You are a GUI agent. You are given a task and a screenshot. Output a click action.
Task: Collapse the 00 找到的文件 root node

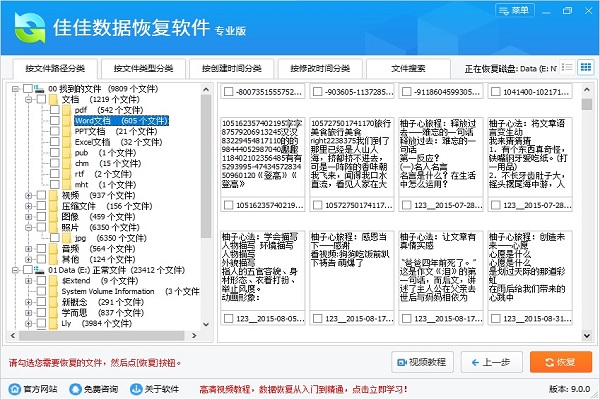tap(15, 89)
